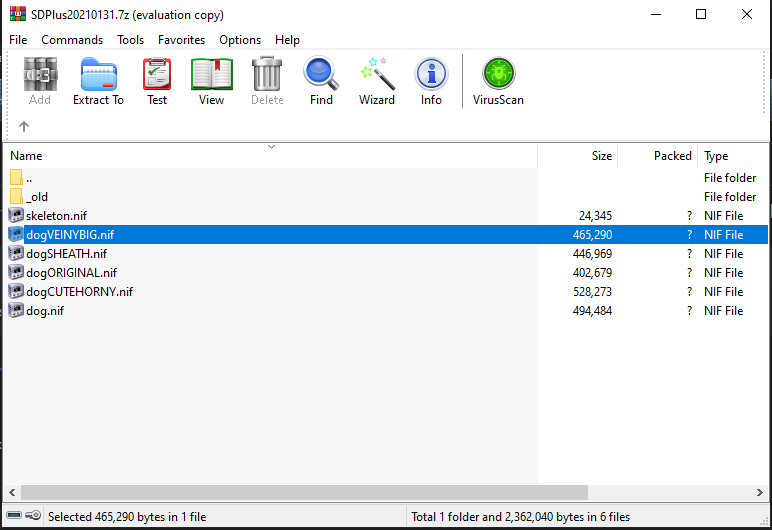
Task: Go up one folder level arrow
Action: click(24, 126)
